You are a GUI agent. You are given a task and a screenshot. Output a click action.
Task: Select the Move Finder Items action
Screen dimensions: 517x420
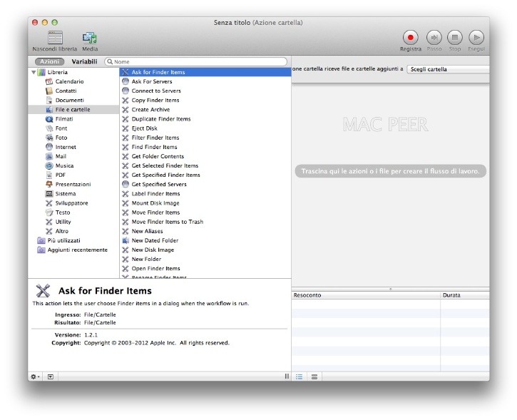pos(205,212)
